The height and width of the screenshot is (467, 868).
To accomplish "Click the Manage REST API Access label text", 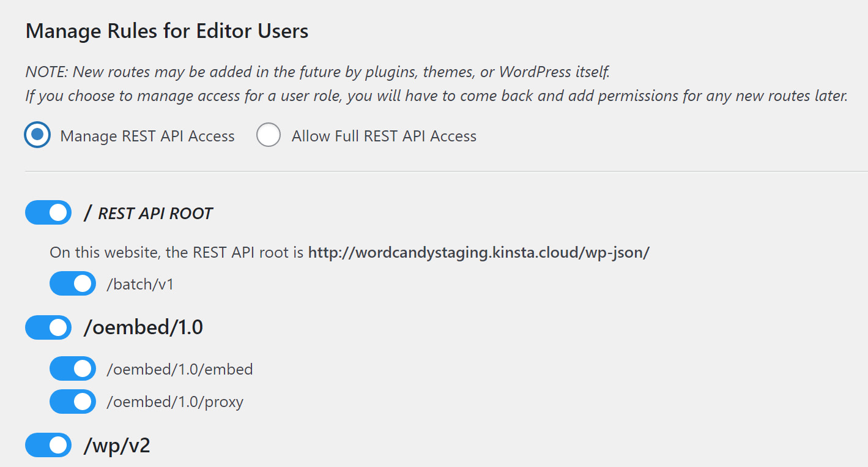I will tap(146, 135).
